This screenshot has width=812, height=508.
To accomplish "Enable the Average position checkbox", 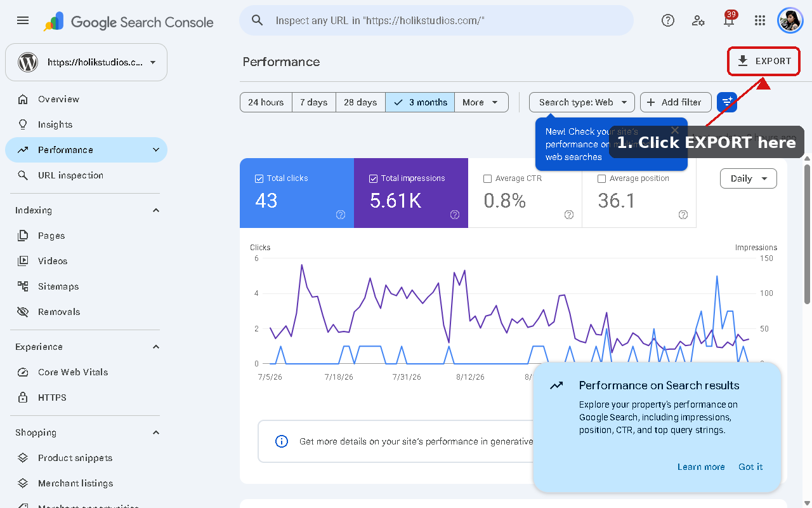I will click(601, 179).
